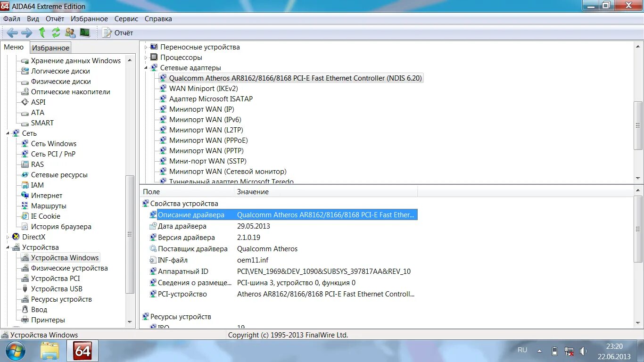Click the RU language indicator in tray
644x362 pixels.
click(522, 350)
